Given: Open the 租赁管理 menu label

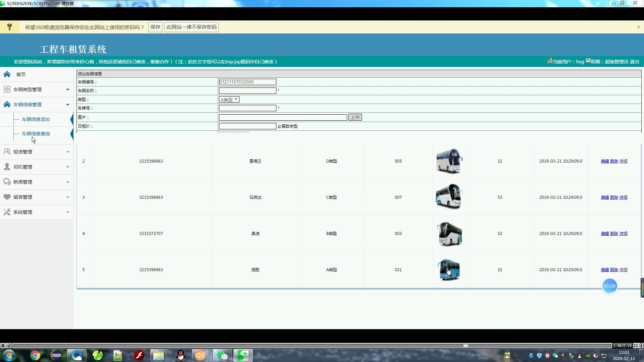Looking at the screenshot, I should 23,152.
